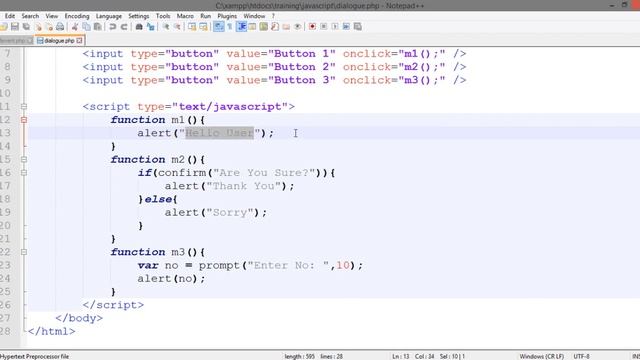Open the Run menu
640x360 pixels.
tap(205, 16)
